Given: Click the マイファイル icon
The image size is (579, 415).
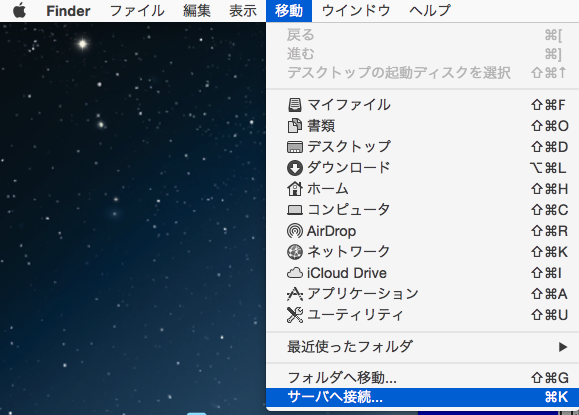Looking at the screenshot, I should pyautogui.click(x=294, y=105).
